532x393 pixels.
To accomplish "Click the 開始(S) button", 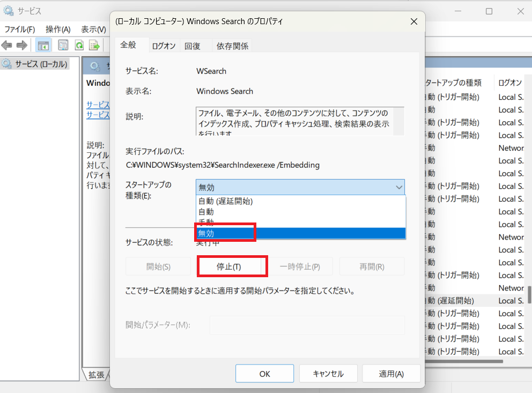I will click(158, 266).
